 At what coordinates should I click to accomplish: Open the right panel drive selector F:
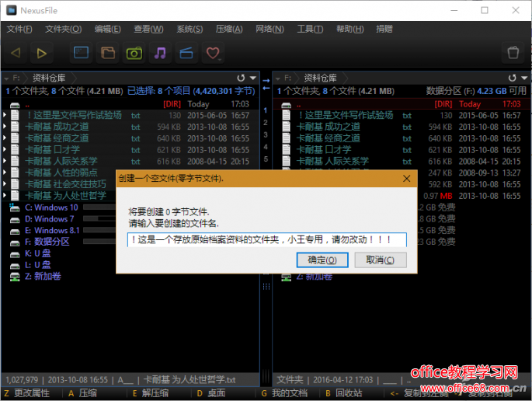coord(284,78)
